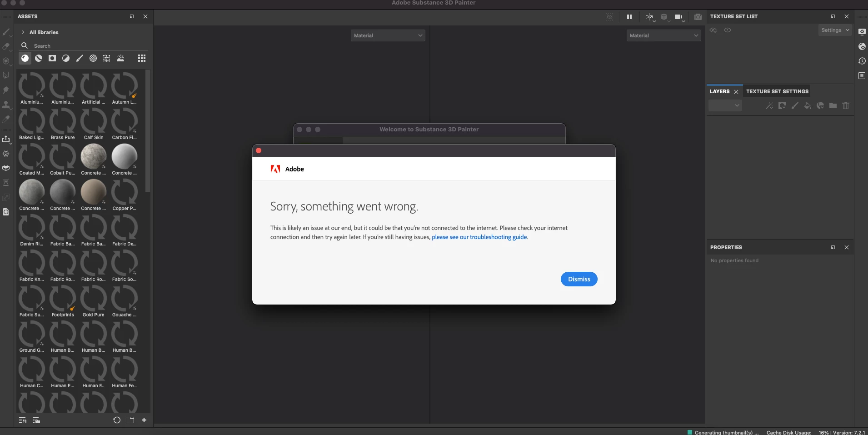
Task: Filter assets by Smart materials
Action: coord(39,58)
